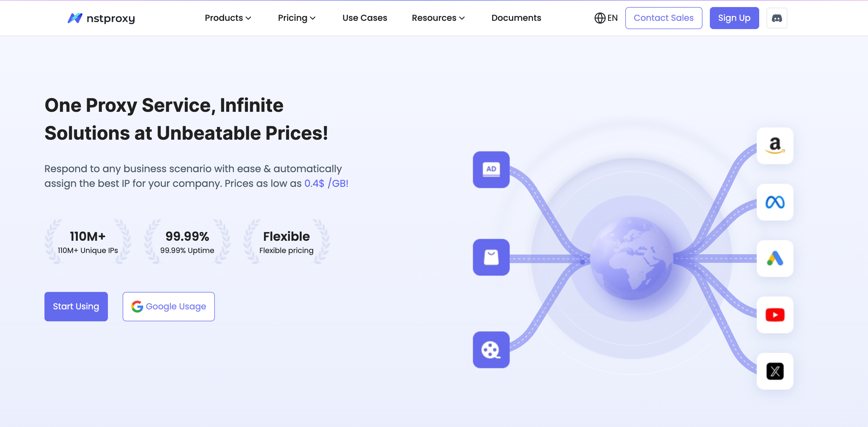Click the nstproxy logo
The width and height of the screenshot is (868, 427).
(x=101, y=18)
